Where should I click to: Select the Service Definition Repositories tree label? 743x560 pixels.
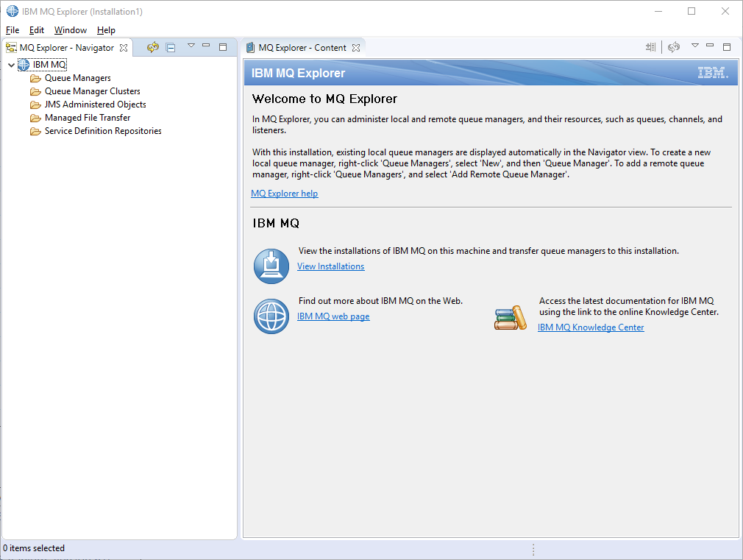click(x=103, y=131)
